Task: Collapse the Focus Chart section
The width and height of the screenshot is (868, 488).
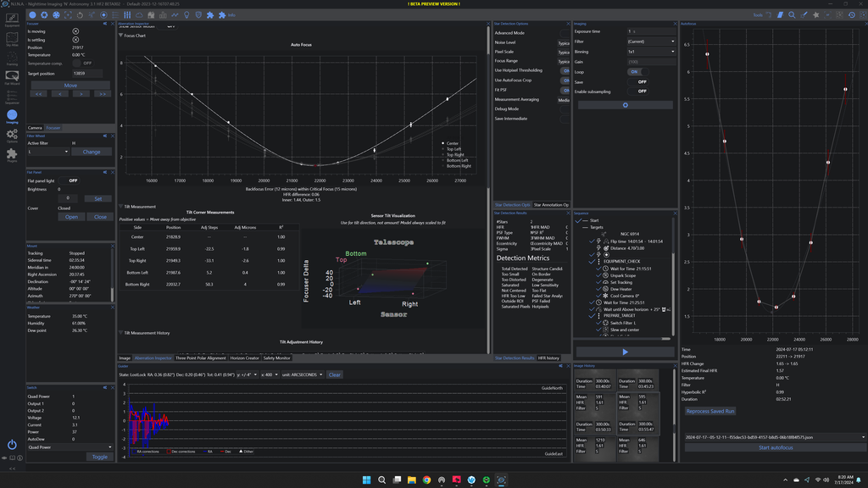Action: 120,36
